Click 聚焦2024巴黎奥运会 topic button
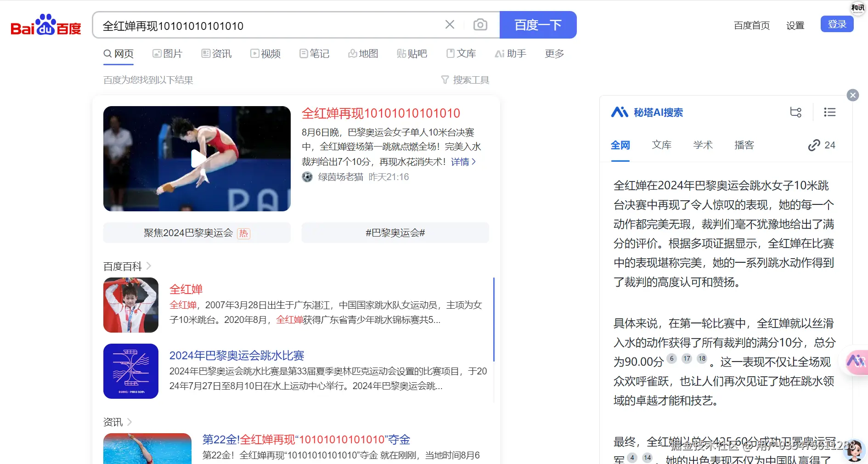The width and height of the screenshot is (868, 464). point(197,233)
